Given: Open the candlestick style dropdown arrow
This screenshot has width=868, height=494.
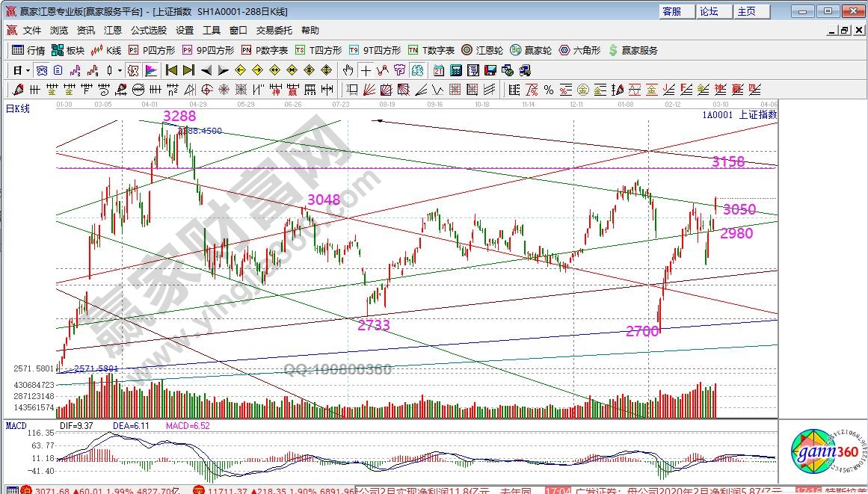Looking at the screenshot, I should (x=120, y=70).
